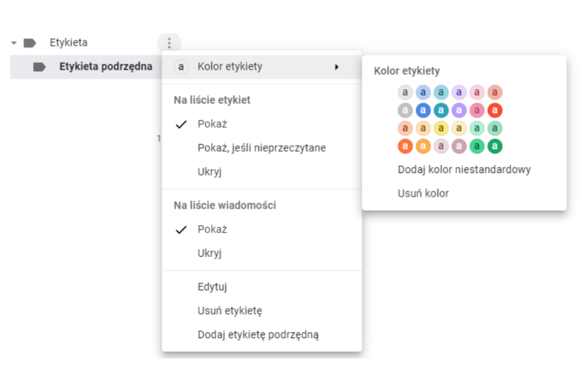Image resolution: width=588 pixels, height=392 pixels.
Task: Choose Pokaż, jeśli nieprzeczytane option
Action: [x=262, y=147]
